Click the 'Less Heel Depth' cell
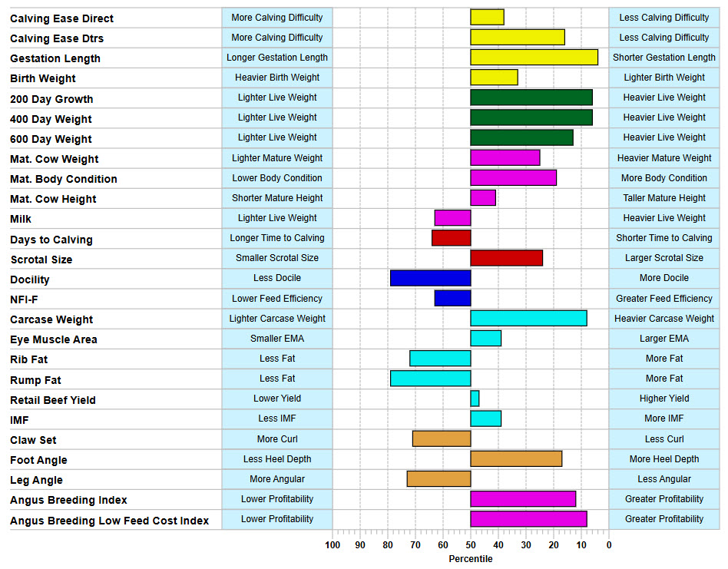728x569 pixels. coord(277,459)
